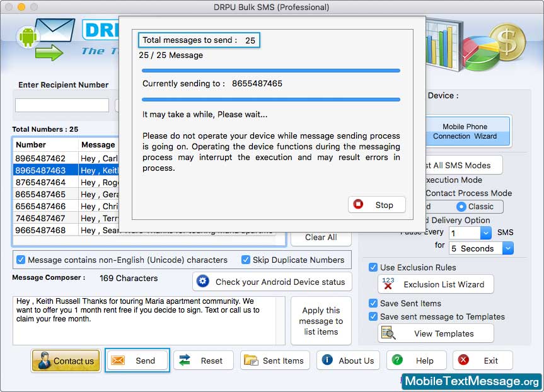Click the Clear All button
Viewport: 544px width, 392px height.
point(321,238)
